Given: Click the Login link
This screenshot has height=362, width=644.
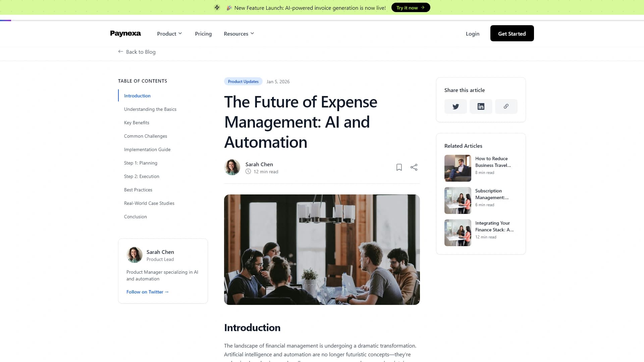Looking at the screenshot, I should point(472,34).
